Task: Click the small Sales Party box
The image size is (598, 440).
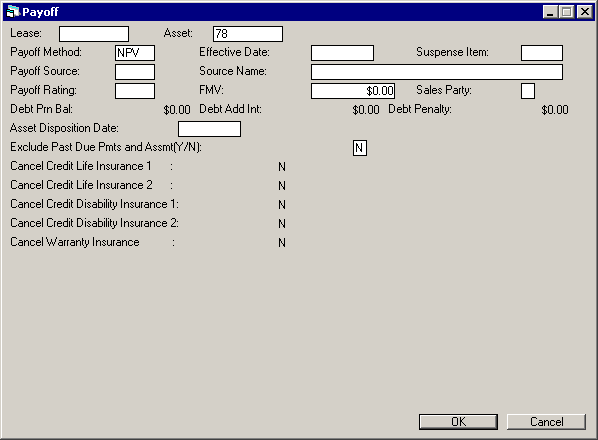Action: tap(528, 91)
